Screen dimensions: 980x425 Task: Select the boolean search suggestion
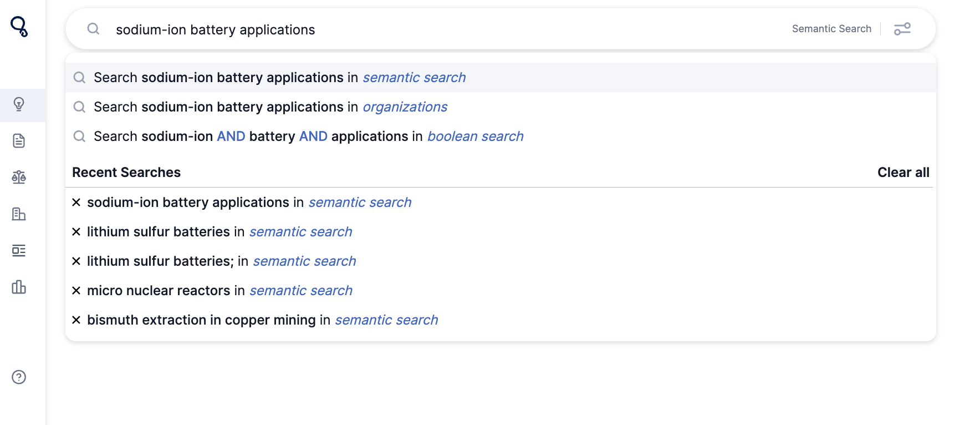click(x=501, y=136)
